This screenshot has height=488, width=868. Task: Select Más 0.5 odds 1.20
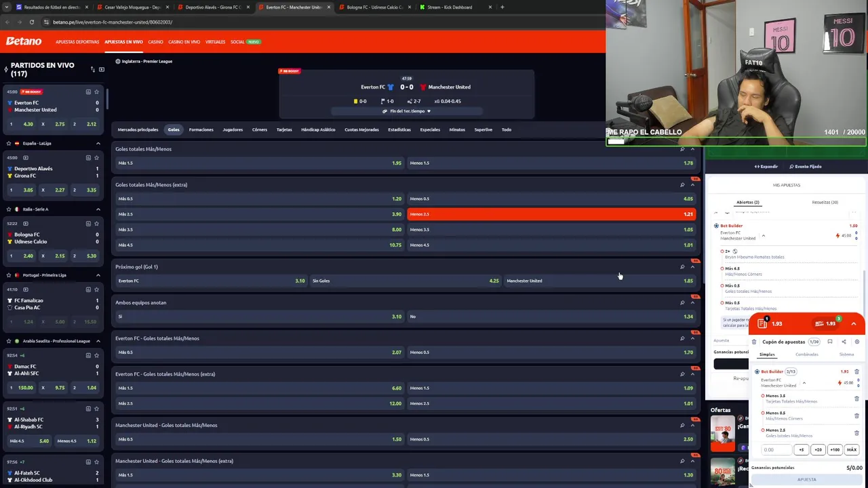260,199
